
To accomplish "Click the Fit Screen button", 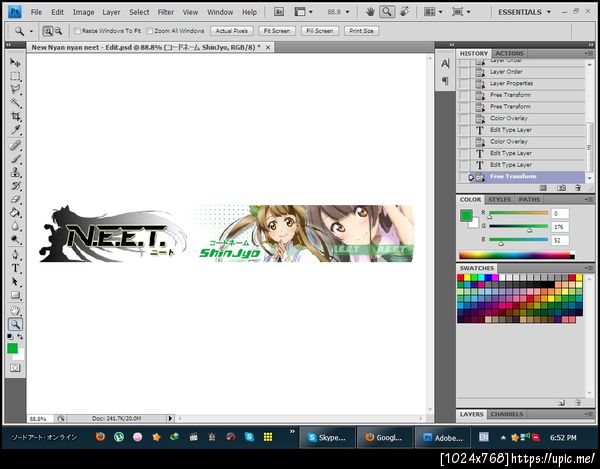I will (277, 31).
